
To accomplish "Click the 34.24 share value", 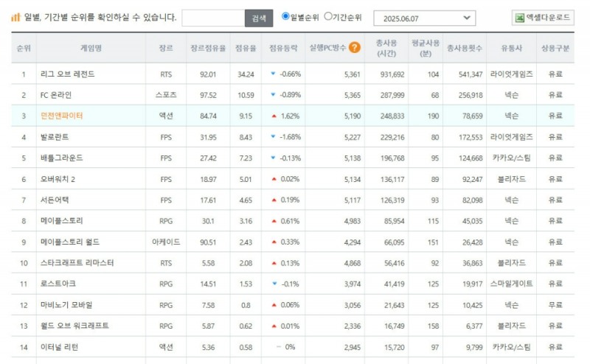I will (x=246, y=74).
